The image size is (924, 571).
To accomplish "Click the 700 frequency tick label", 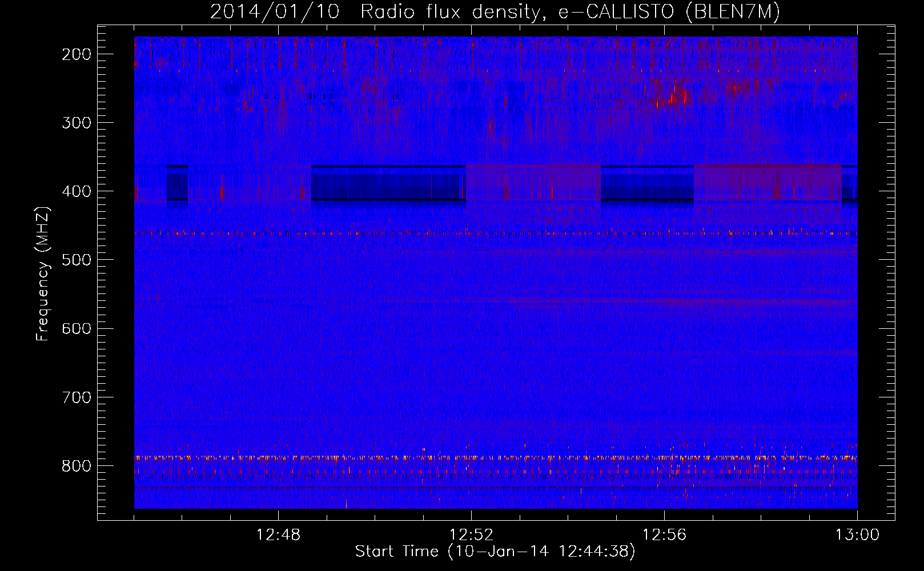I will 77,397.
